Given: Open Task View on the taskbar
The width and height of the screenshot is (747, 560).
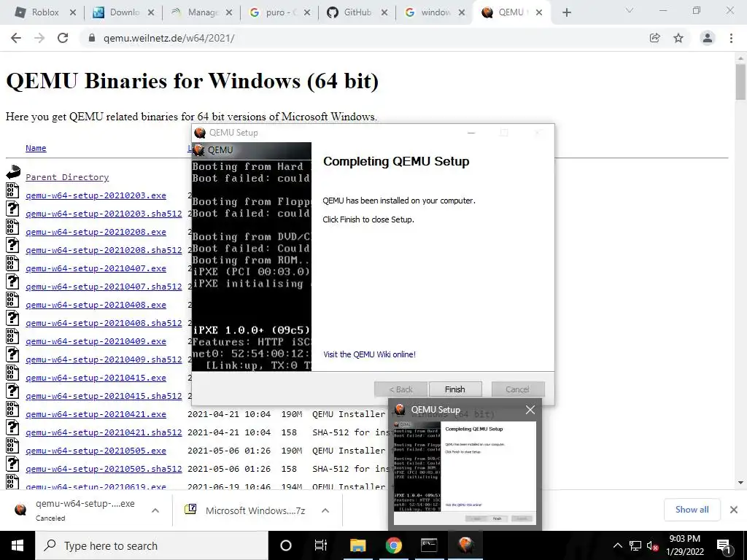Looking at the screenshot, I should click(321, 545).
